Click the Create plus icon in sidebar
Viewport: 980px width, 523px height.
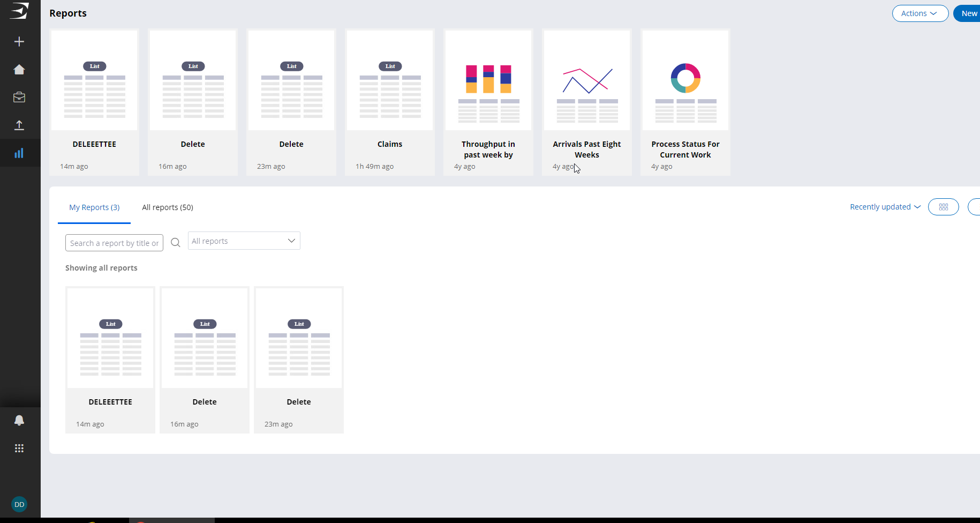pyautogui.click(x=19, y=42)
